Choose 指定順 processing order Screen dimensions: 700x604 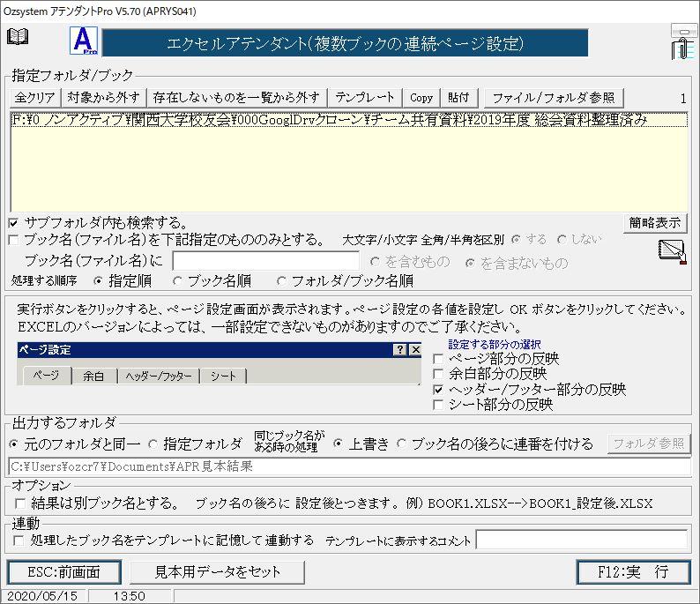point(98,280)
